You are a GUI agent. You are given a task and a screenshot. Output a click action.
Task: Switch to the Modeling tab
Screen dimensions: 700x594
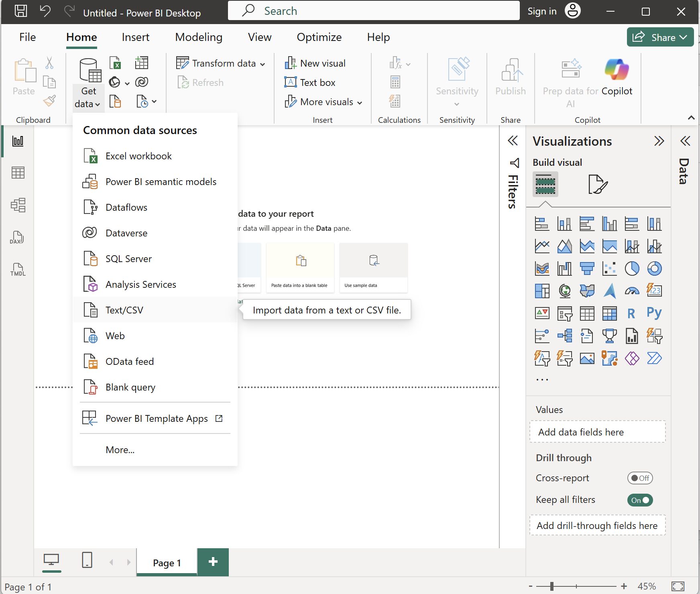tap(199, 37)
